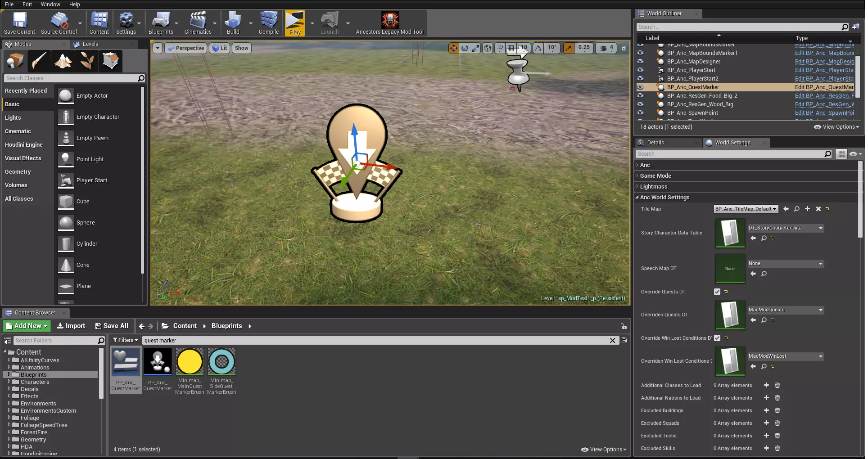Click the Compile toolbar icon
Viewport: 868px width, 459px height.
click(268, 23)
